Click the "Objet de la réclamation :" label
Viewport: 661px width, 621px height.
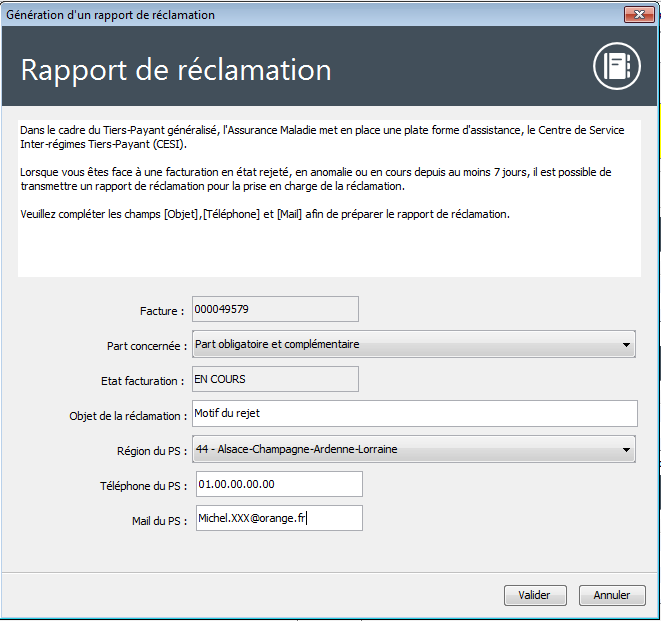tap(128, 416)
